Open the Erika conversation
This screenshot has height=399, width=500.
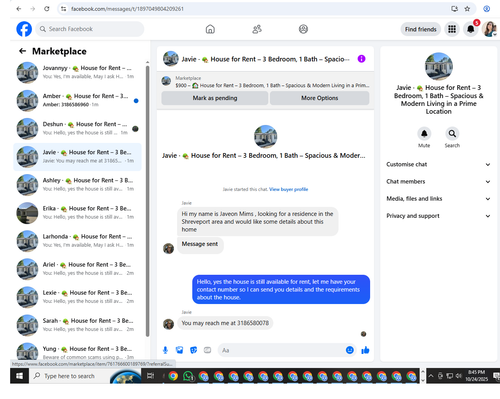(x=77, y=213)
